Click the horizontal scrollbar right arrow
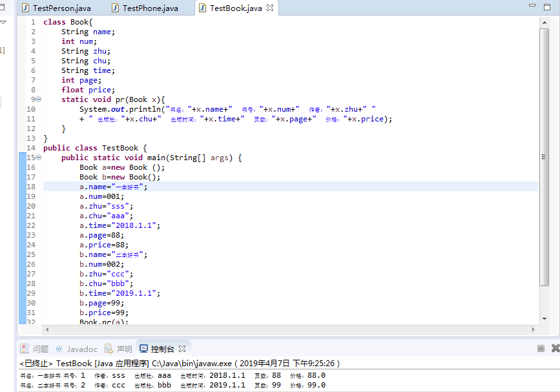This screenshot has width=560, height=392. [534, 329]
